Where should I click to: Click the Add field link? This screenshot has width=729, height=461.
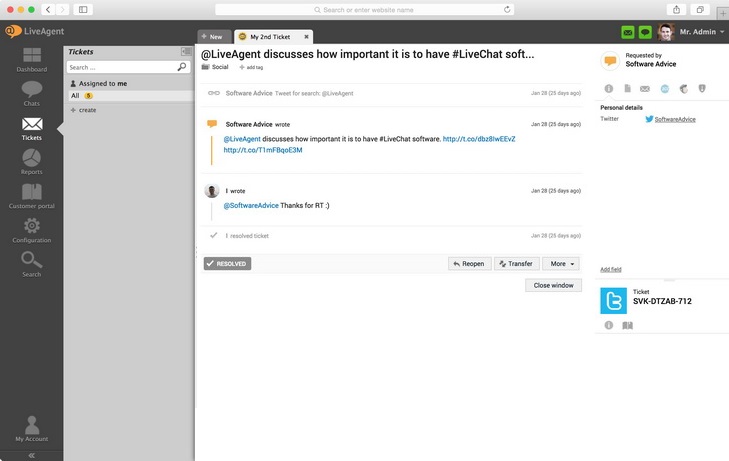click(x=610, y=270)
